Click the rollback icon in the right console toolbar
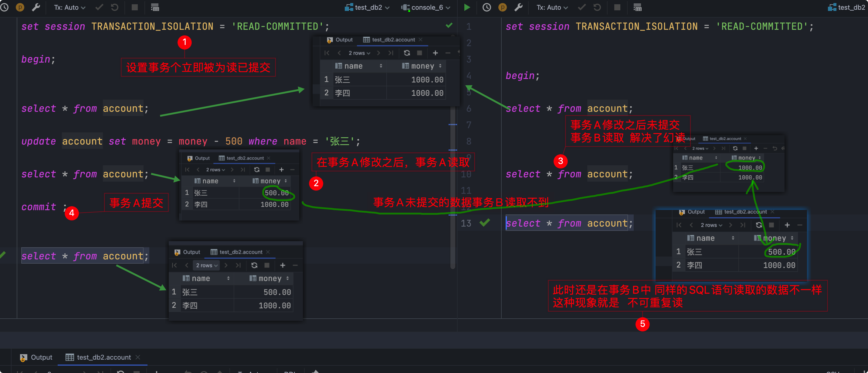868x373 pixels. (597, 7)
